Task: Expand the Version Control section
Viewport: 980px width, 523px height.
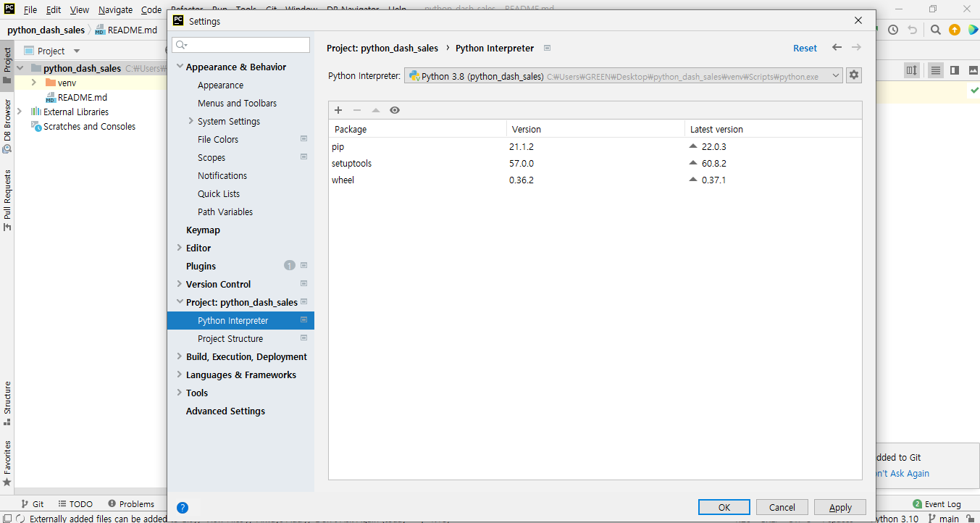Action: coord(180,284)
